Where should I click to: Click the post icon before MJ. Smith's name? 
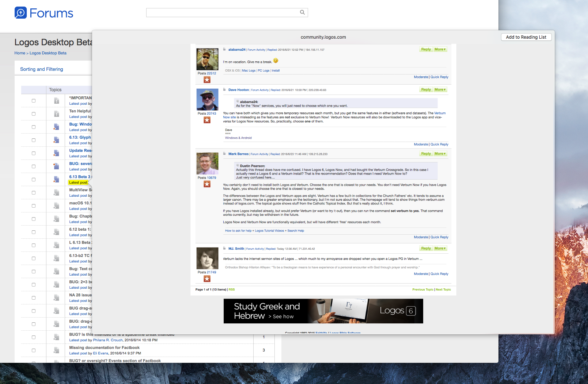[225, 248]
